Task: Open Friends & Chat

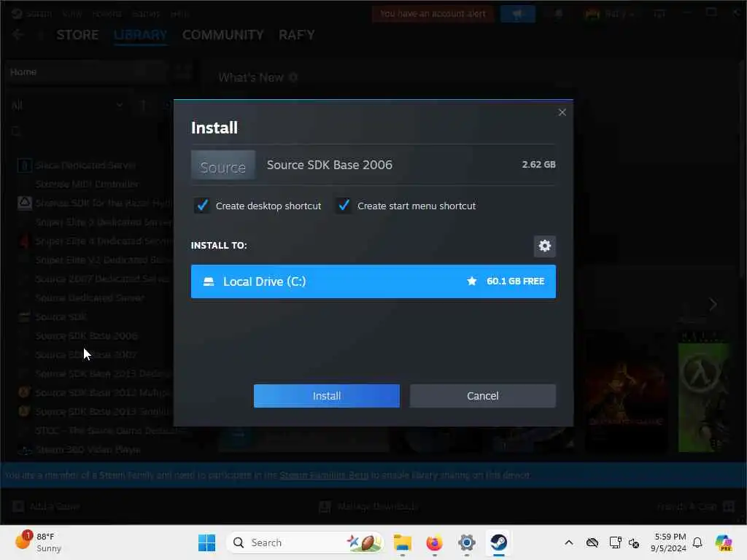Action: [x=695, y=506]
